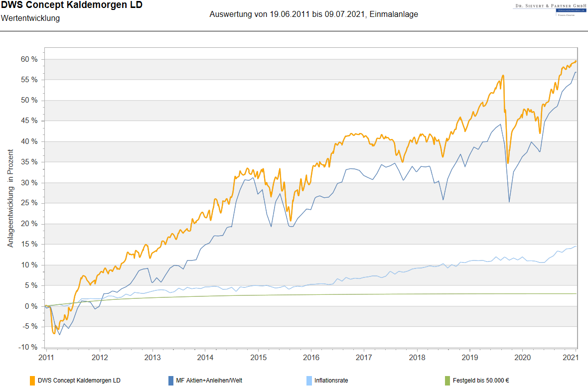Select the DWS Concept Kaldemorgen LD legend label

click(79, 381)
